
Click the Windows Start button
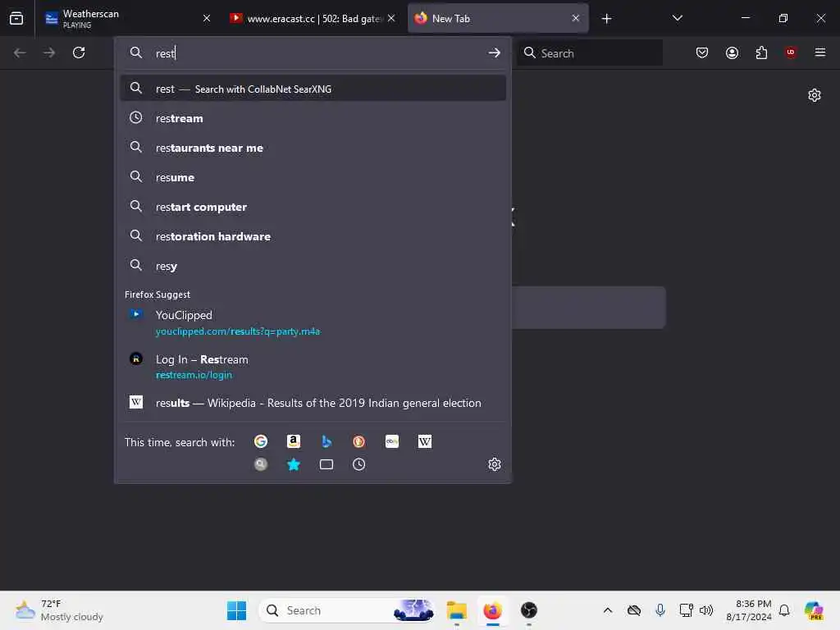pyautogui.click(x=236, y=610)
